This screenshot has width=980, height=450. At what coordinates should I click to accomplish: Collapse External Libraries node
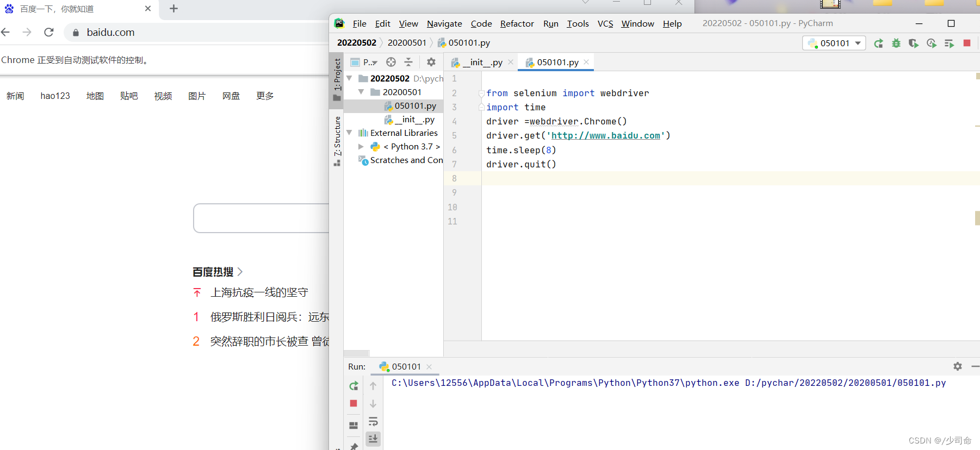[x=349, y=133]
